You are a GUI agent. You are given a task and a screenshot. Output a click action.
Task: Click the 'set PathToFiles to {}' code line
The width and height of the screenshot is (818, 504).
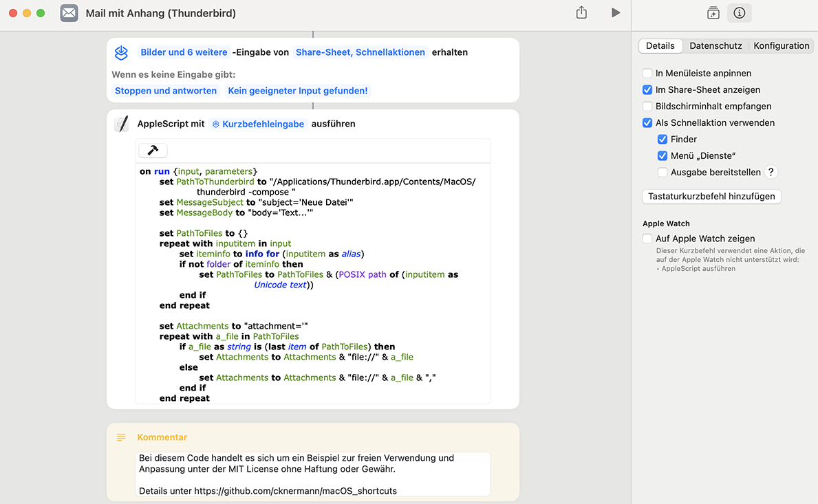tap(204, 233)
